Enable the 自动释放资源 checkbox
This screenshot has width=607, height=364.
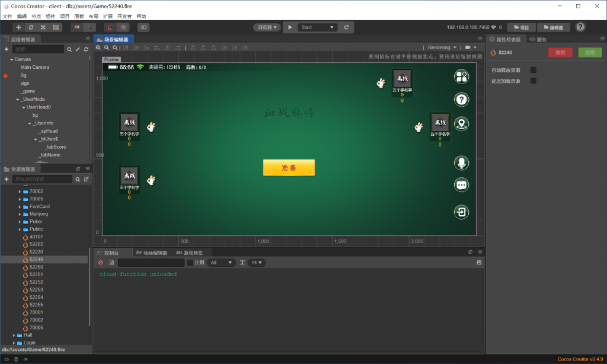click(x=533, y=70)
